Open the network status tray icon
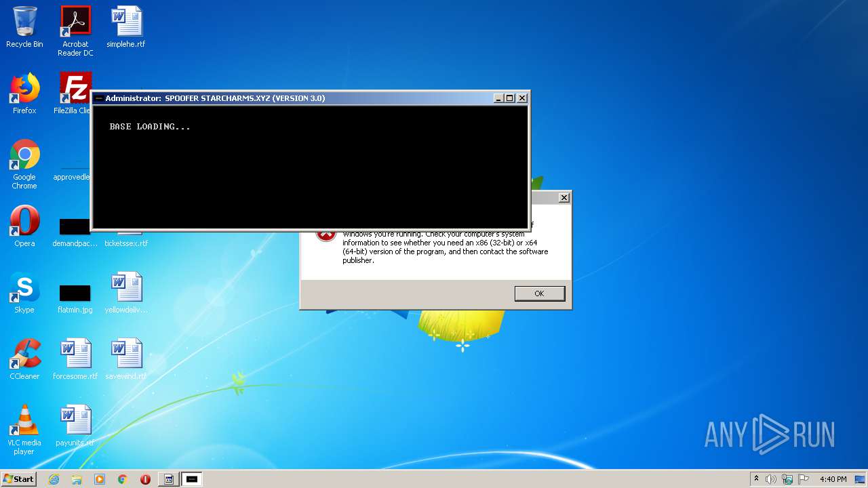 pos(787,479)
